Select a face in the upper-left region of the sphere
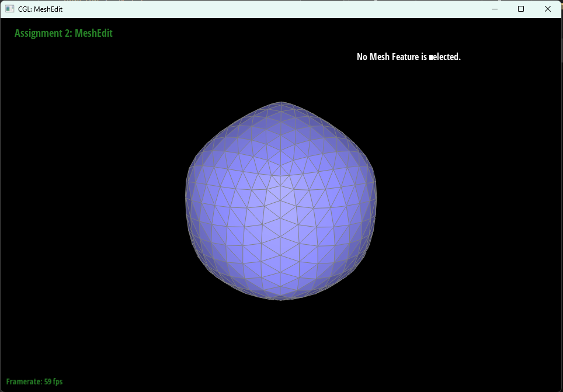The image size is (563, 392). pos(234,146)
